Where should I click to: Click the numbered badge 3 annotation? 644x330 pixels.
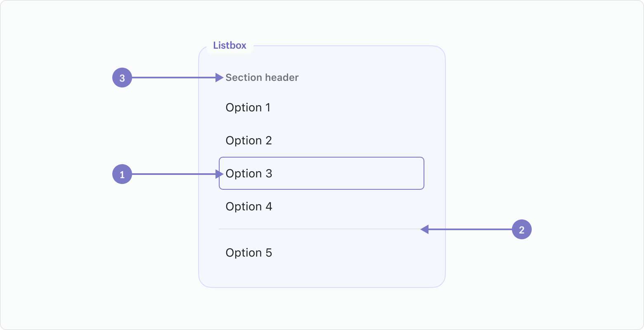pyautogui.click(x=122, y=78)
